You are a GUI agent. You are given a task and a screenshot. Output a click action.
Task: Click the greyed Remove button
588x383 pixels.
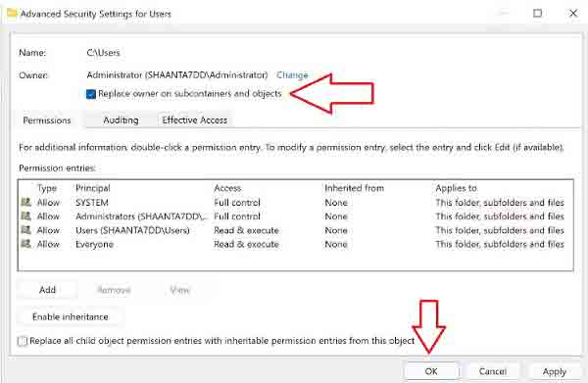click(114, 290)
